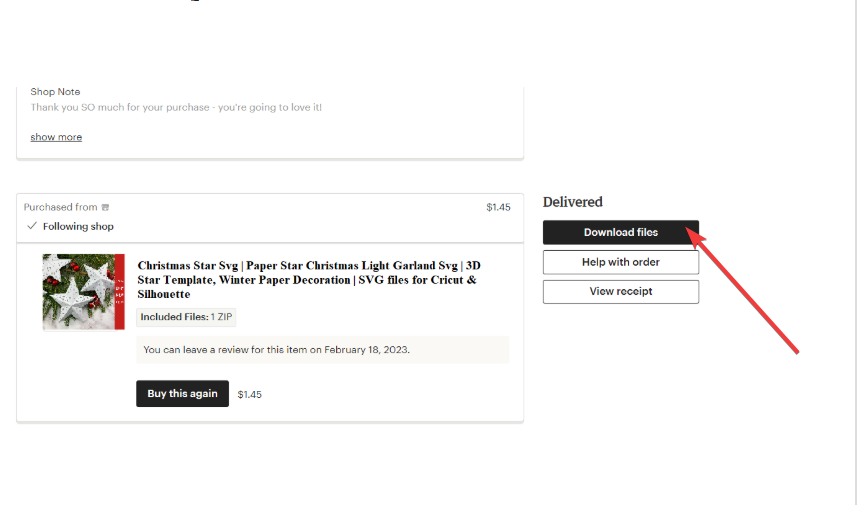This screenshot has width=858, height=505.
Task: Click the red banner strip on product image
Action: (121, 291)
